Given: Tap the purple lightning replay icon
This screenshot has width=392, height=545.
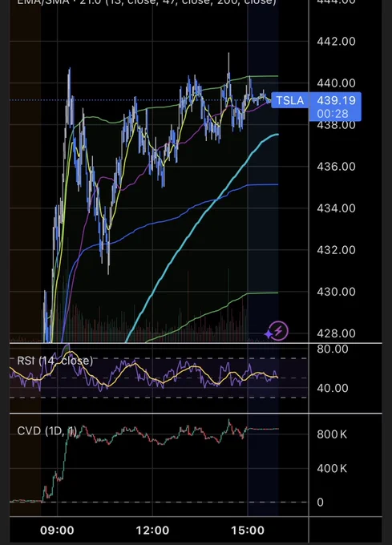Looking at the screenshot, I should [x=277, y=331].
